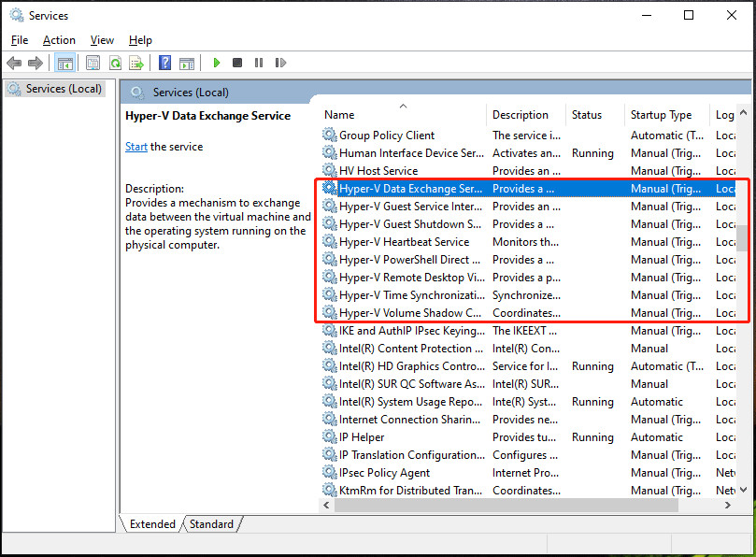Sort by the Status column header
This screenshot has height=557, width=756.
[x=595, y=115]
